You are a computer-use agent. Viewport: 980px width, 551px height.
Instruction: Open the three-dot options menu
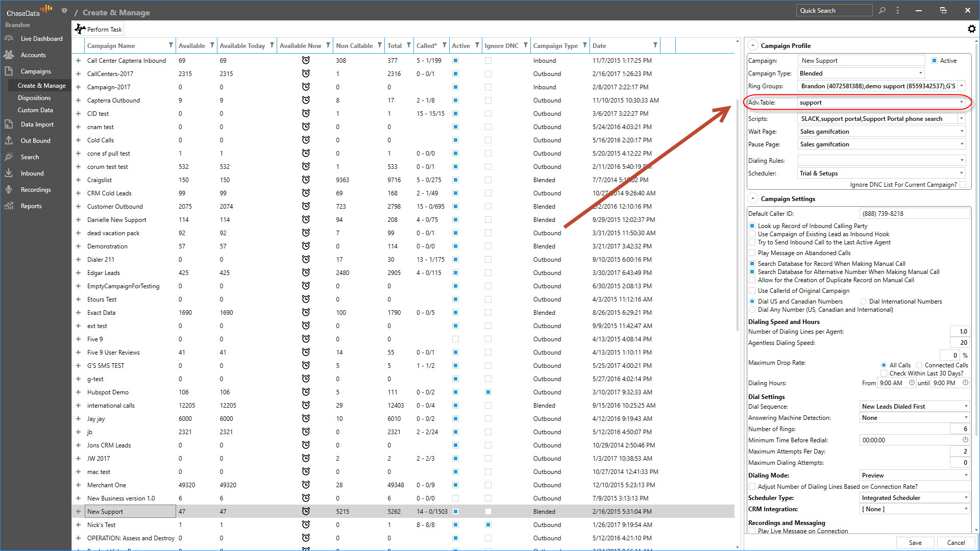898,10
